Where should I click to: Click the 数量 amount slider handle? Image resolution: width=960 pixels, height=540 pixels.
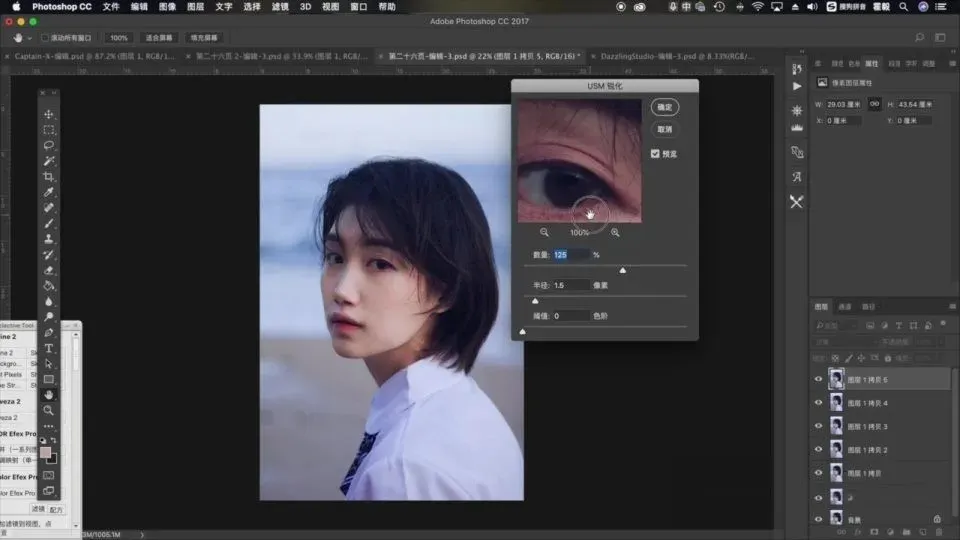coord(623,270)
